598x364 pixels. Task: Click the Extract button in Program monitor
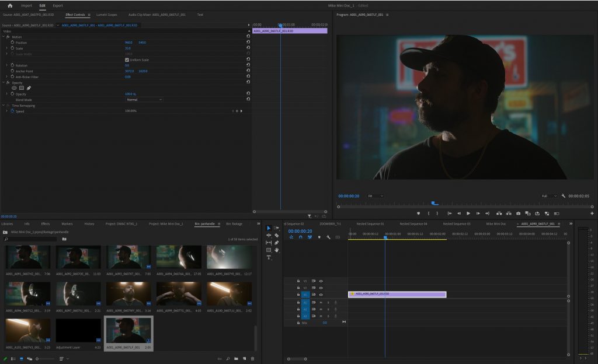click(509, 213)
